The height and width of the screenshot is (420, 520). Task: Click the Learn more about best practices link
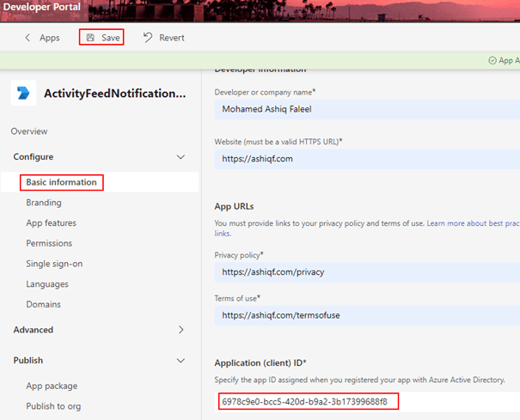[472, 223]
